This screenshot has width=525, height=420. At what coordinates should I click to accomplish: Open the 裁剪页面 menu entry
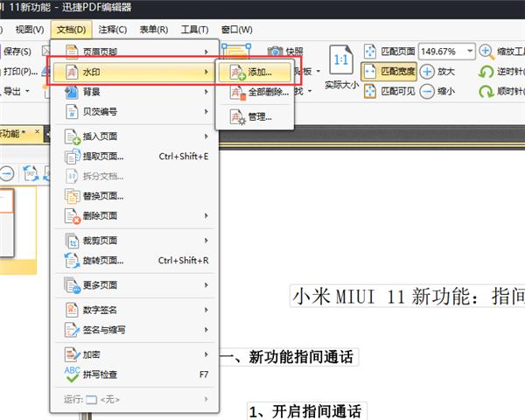135,241
